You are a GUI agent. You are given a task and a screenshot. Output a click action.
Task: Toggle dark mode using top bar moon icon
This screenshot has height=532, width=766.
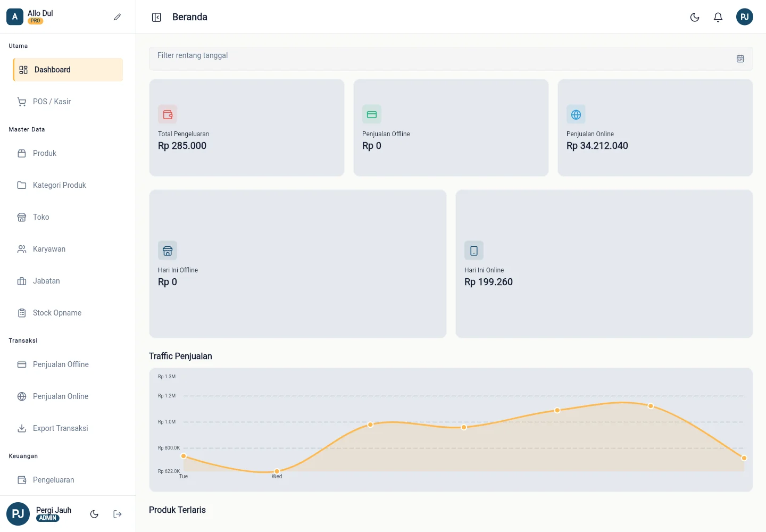pos(695,17)
